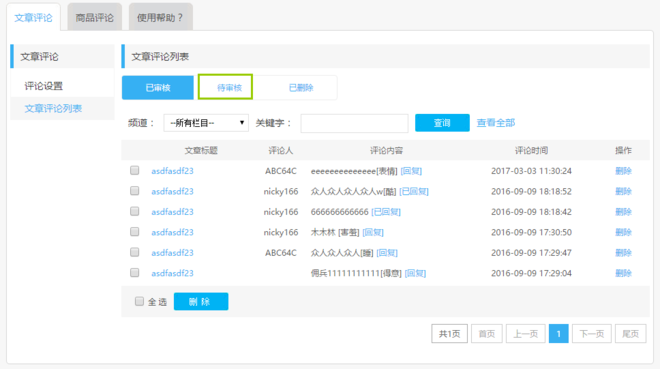Viewport: 660px width, 369px height.
Task: Click commenter nicky166 in the 18:18:52 row
Action: pyautogui.click(x=281, y=191)
